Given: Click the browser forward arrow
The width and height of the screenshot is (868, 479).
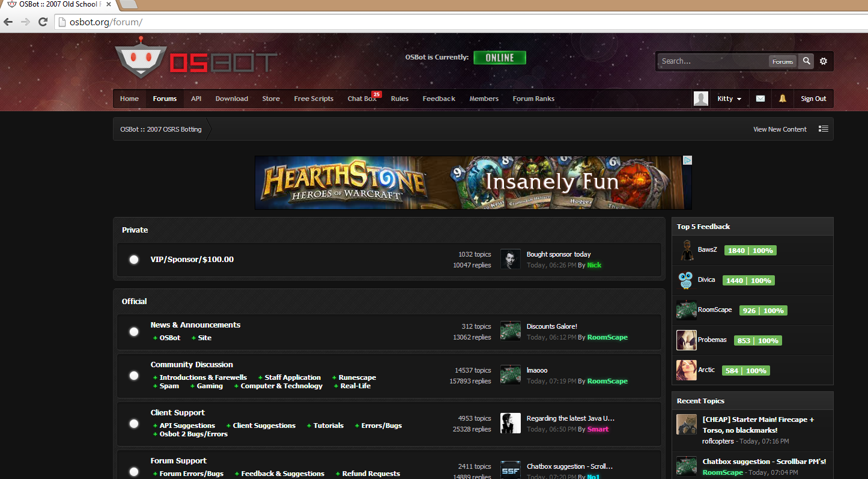Looking at the screenshot, I should point(25,22).
